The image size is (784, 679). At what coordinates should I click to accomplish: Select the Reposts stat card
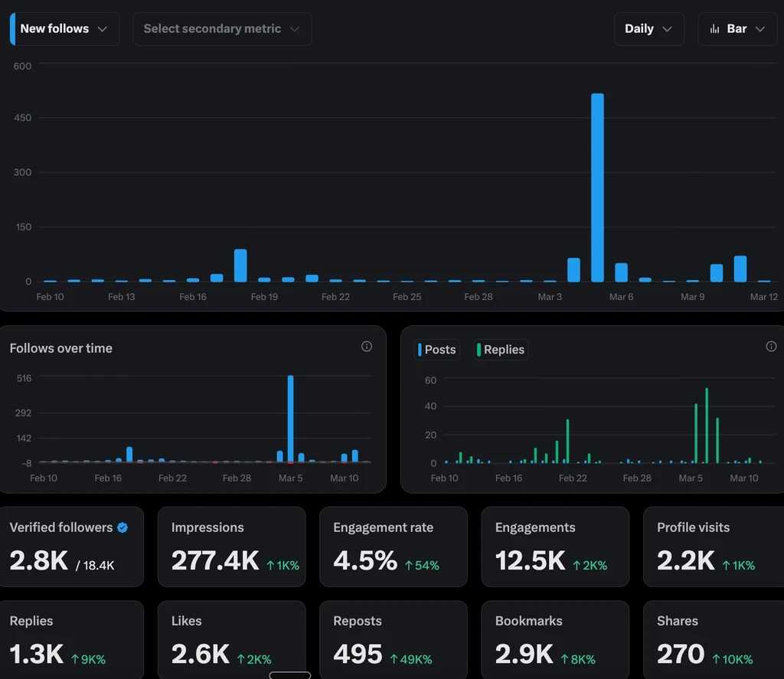[394, 640]
